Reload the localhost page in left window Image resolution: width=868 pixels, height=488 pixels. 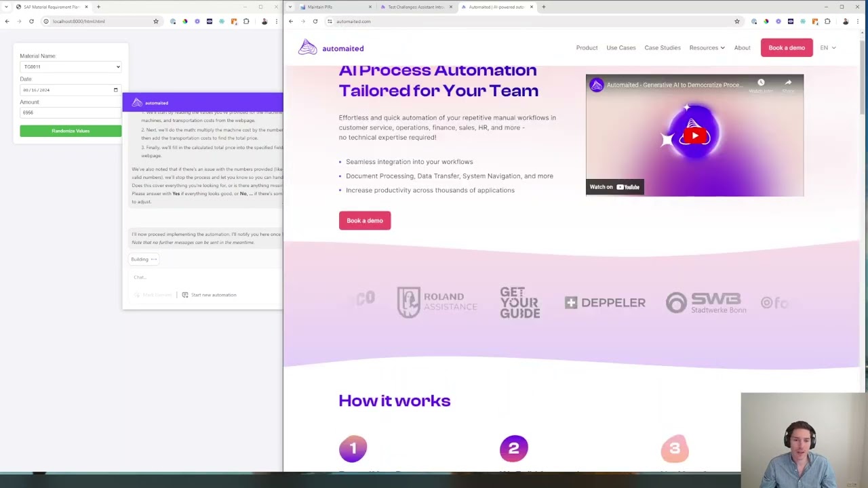click(x=31, y=21)
